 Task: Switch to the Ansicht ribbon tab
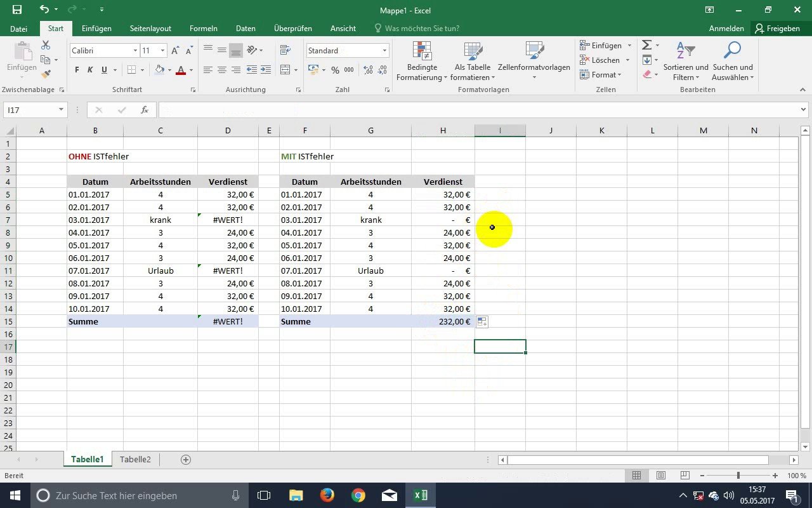343,29
